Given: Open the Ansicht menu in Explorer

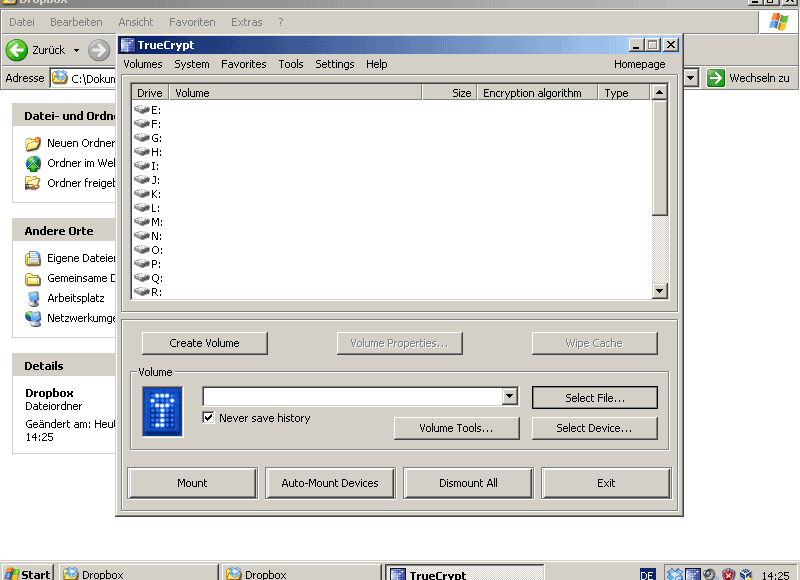Looking at the screenshot, I should click(136, 22).
